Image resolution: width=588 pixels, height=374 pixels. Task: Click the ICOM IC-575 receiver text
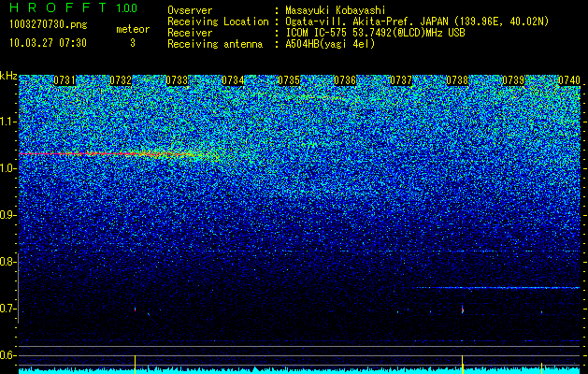[375, 33]
